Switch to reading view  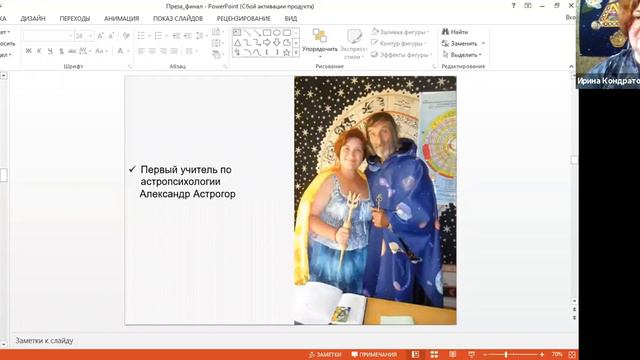pos(452,355)
